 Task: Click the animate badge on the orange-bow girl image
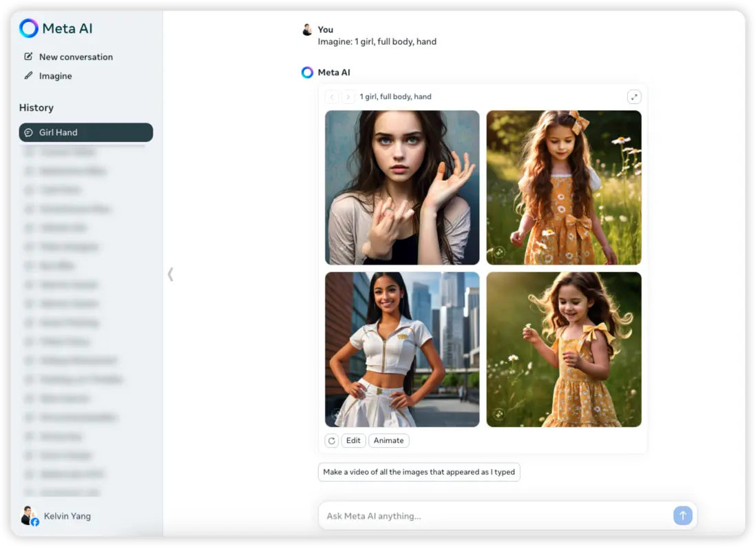pyautogui.click(x=499, y=251)
